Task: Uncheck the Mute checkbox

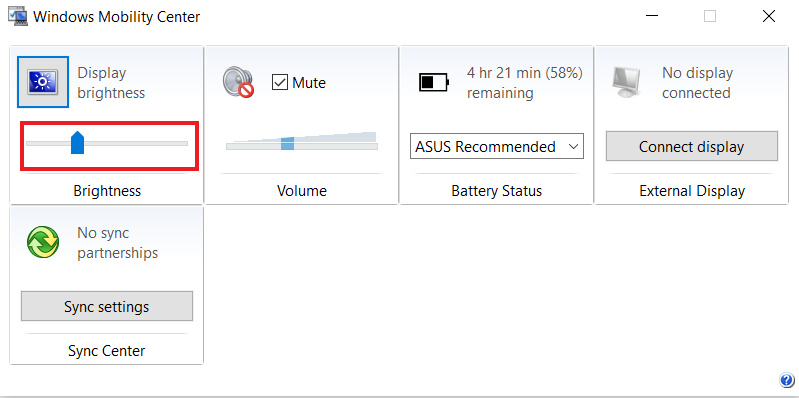Action: click(x=280, y=83)
